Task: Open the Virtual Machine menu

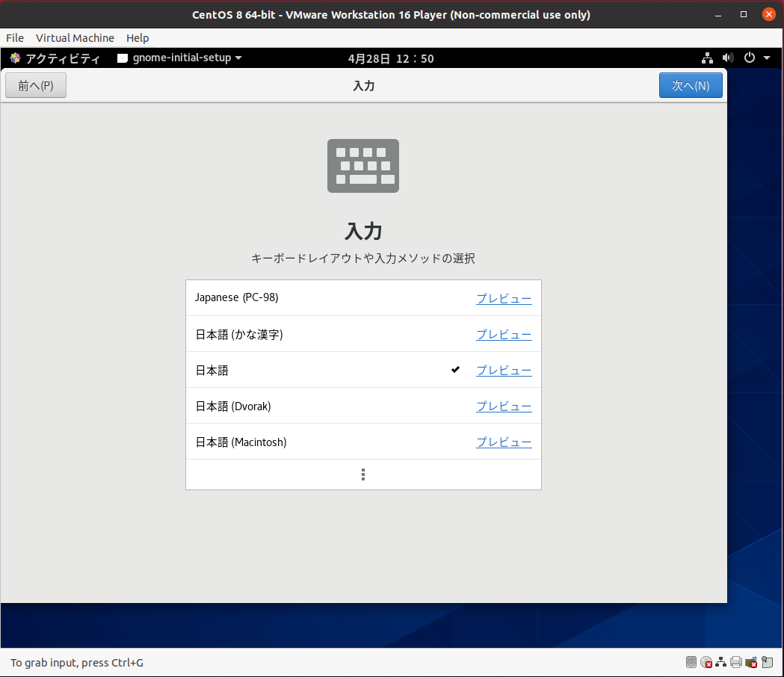Action: pyautogui.click(x=75, y=38)
